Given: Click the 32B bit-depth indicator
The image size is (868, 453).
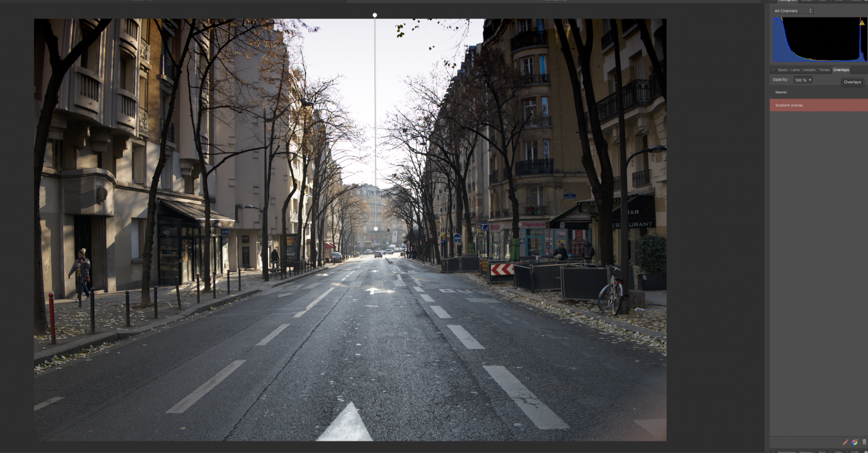Looking at the screenshot, I should [855, 452].
